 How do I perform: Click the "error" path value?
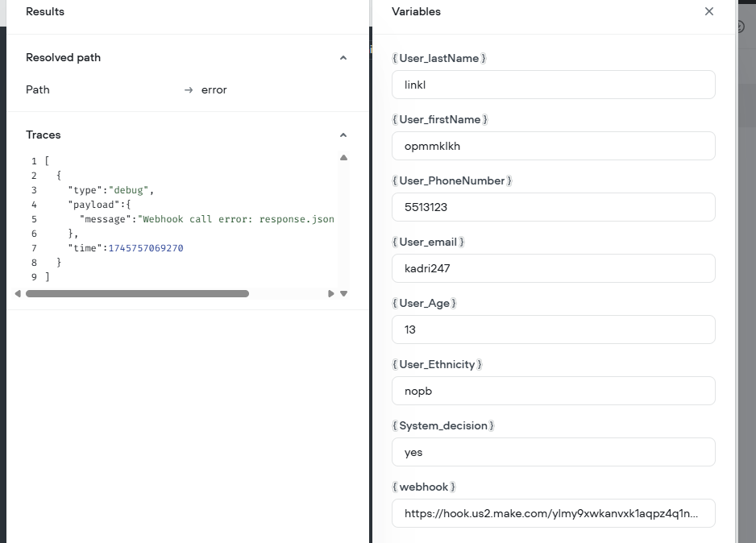tap(214, 90)
